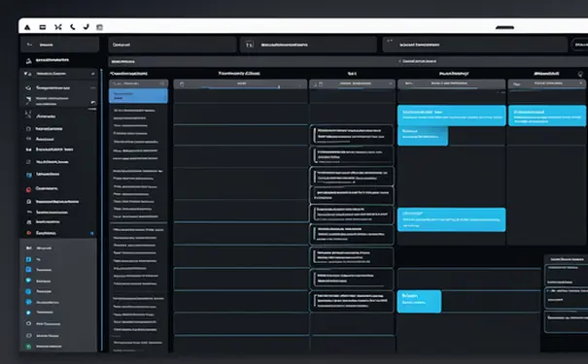
Task: Select the red circle sidebar icon
Action: coord(28,189)
